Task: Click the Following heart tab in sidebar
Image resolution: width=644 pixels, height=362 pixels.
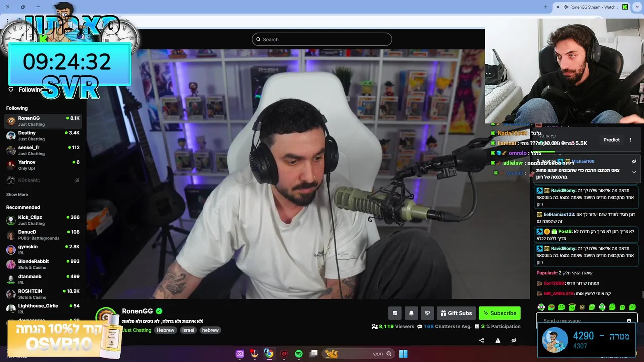Action: 25,89
